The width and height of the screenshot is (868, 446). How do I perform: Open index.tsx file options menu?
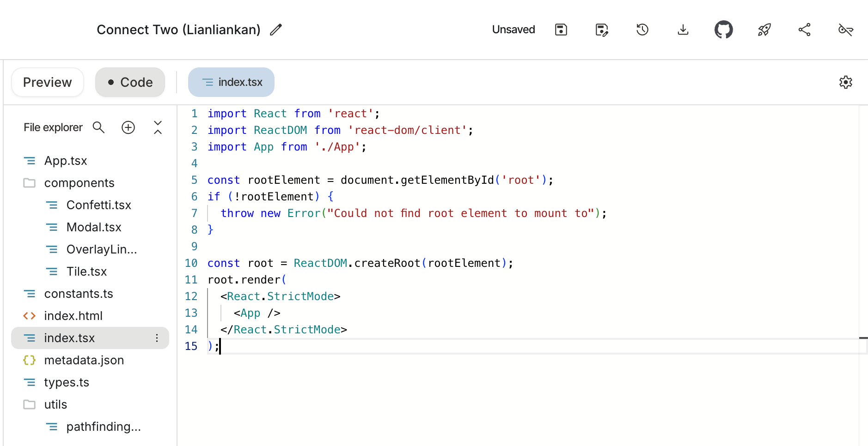click(x=157, y=338)
